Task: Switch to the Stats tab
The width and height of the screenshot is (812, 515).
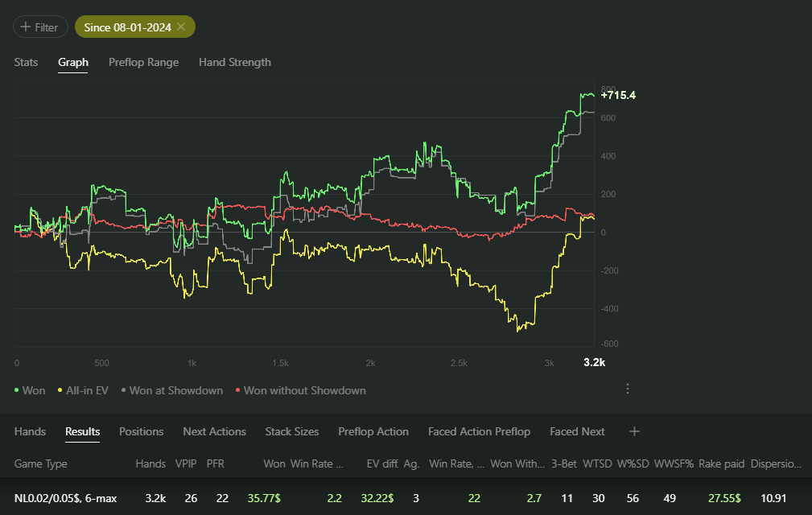Action: point(26,62)
